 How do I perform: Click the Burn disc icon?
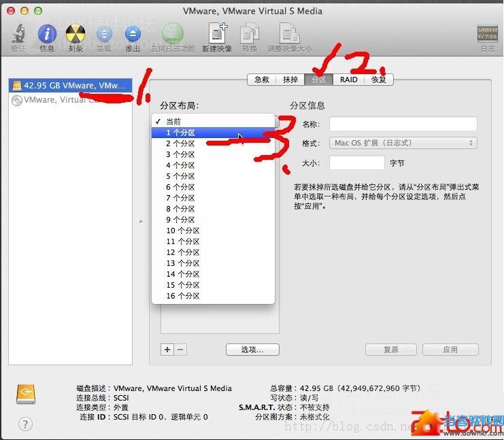point(75,34)
